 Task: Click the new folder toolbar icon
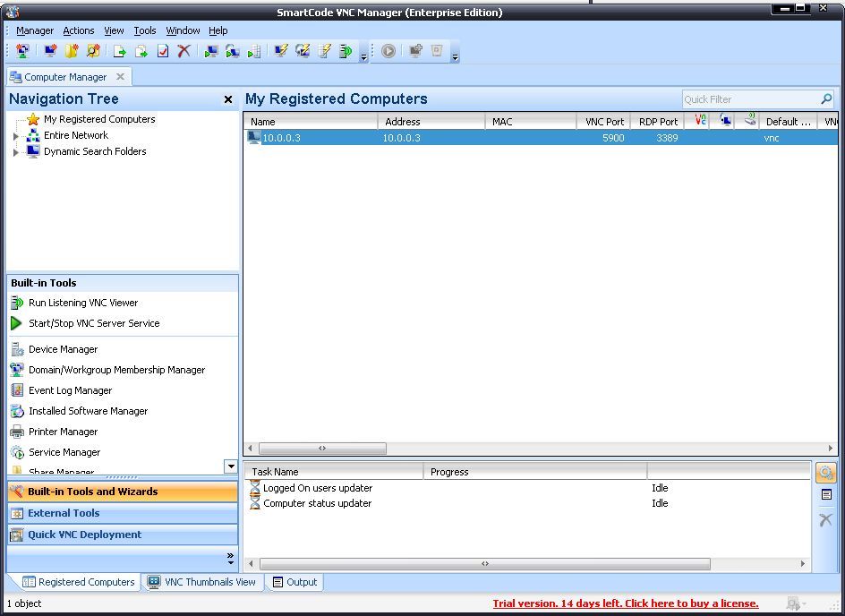pos(71,51)
